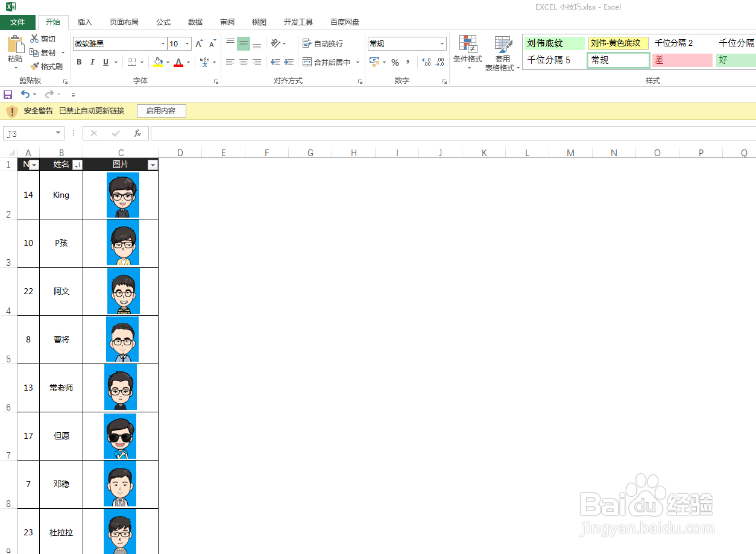The width and height of the screenshot is (756, 554).
Task: Open the number format dropdown (常规)
Action: [x=442, y=43]
